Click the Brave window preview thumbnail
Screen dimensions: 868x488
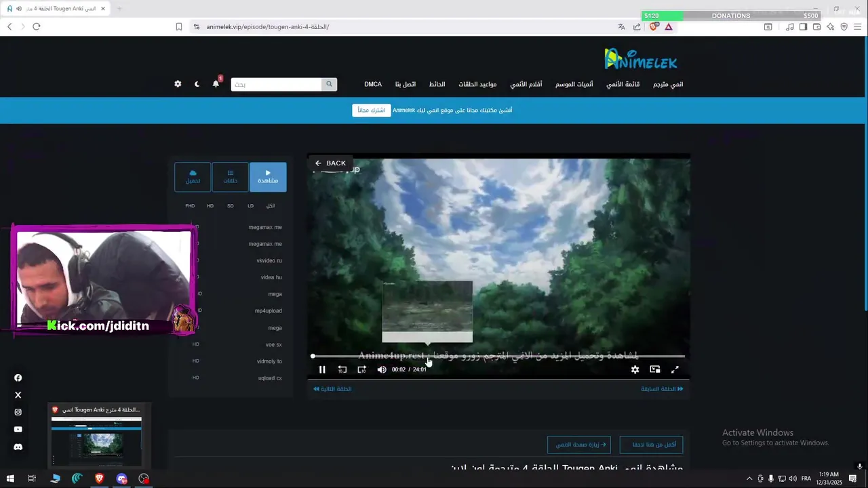[96, 441]
